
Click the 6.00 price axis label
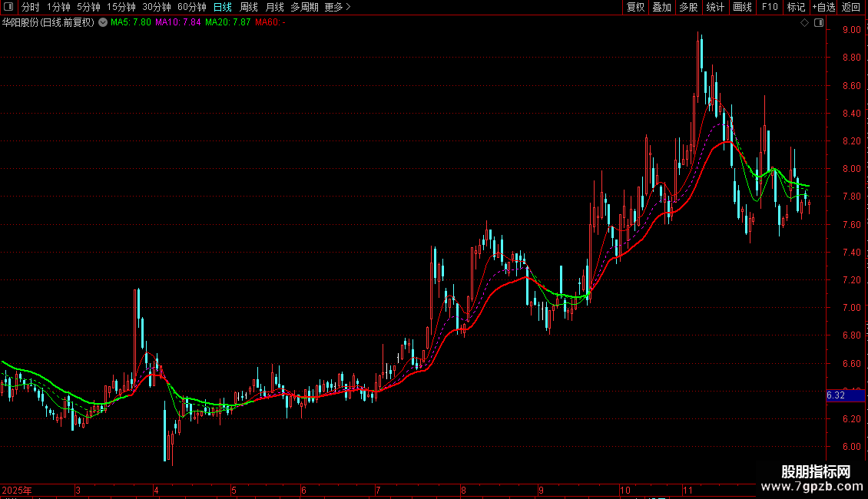(851, 447)
